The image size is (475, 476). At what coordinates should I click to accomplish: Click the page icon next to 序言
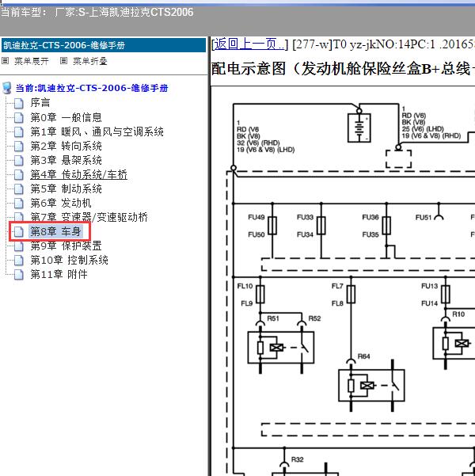pos(19,103)
